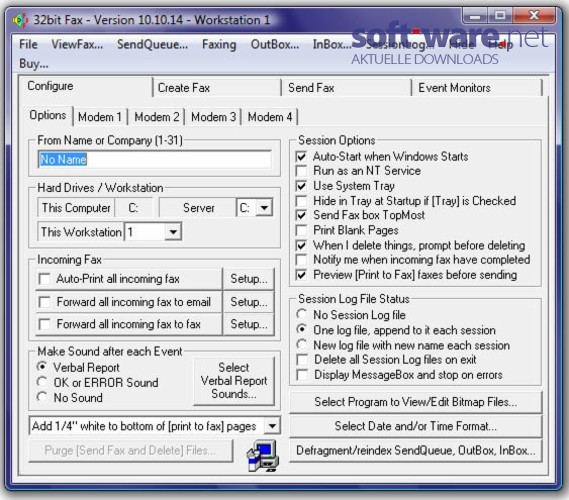Minimize the 32bit Fax window
Screen dimensions: 569x500
click(x=475, y=16)
